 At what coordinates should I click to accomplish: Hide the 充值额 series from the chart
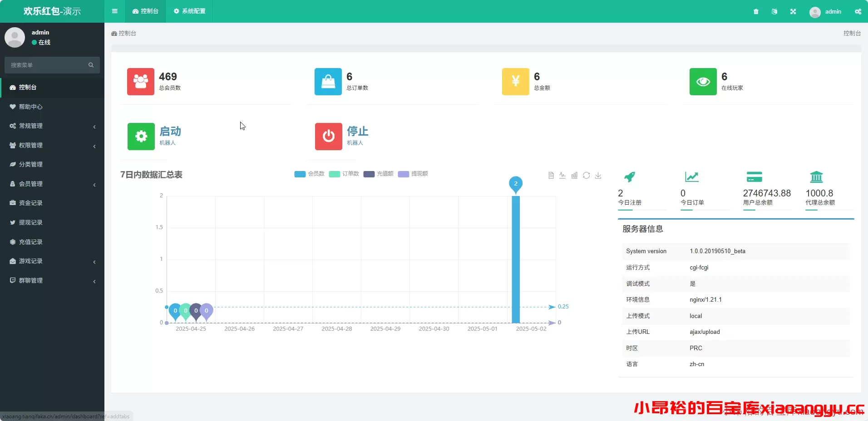(379, 174)
